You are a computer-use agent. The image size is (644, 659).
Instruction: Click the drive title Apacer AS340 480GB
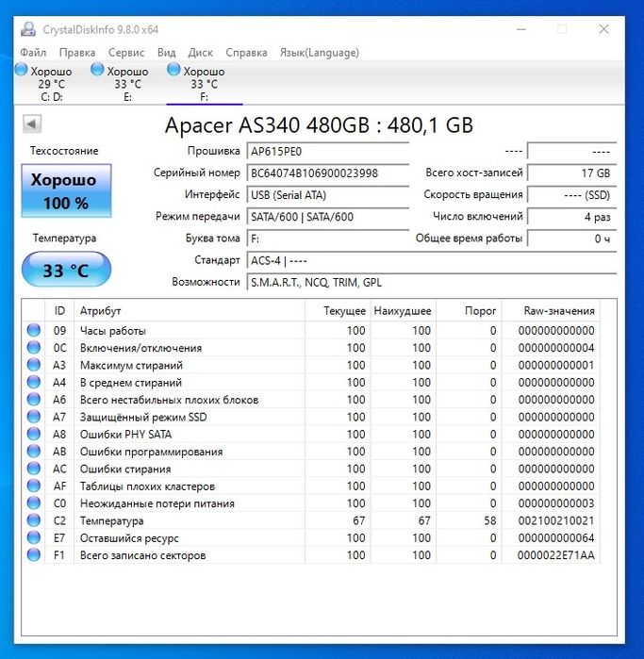[x=267, y=124]
